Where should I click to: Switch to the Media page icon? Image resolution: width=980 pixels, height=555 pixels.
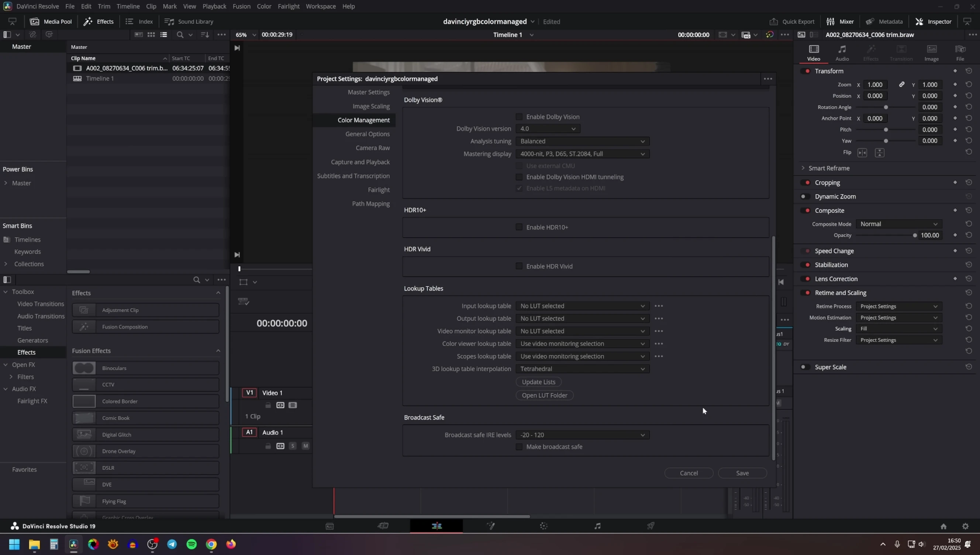click(329, 526)
